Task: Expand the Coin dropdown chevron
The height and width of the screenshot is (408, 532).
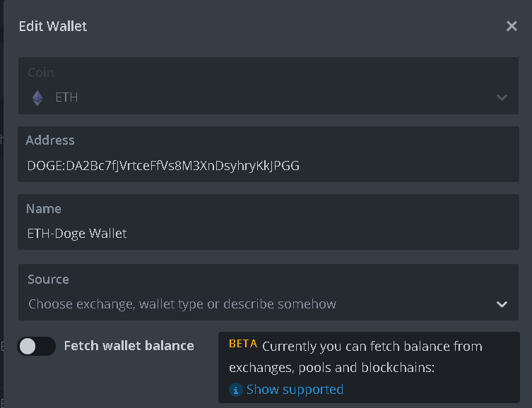Action: coord(502,97)
